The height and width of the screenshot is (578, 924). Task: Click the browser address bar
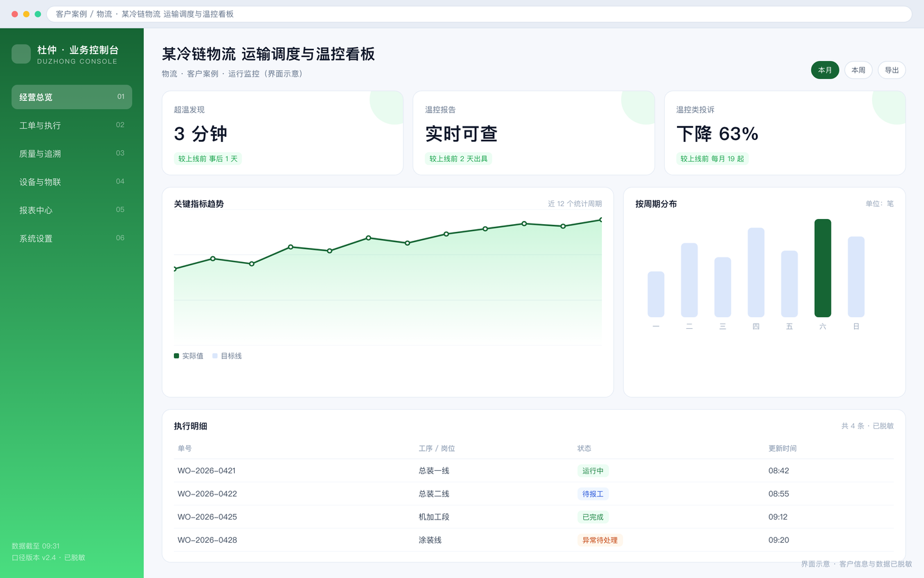click(x=479, y=14)
